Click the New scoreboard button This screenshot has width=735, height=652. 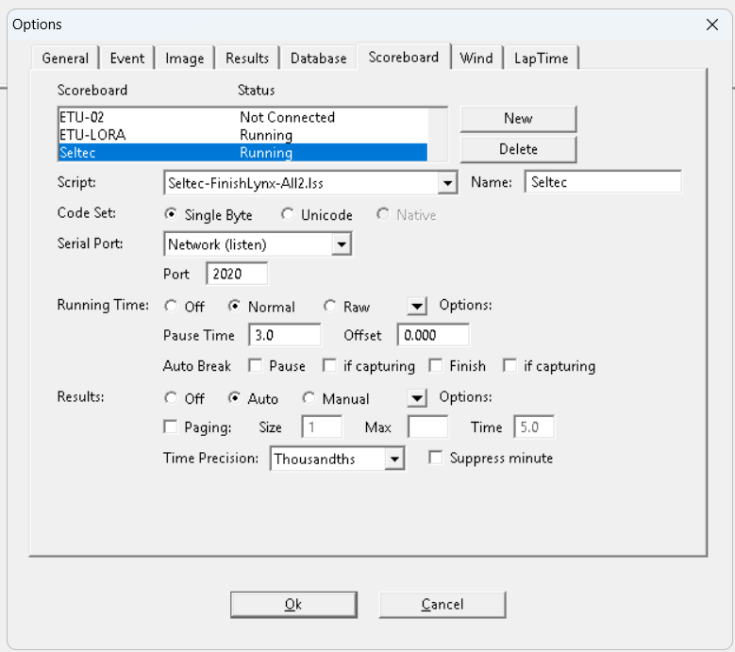point(518,118)
